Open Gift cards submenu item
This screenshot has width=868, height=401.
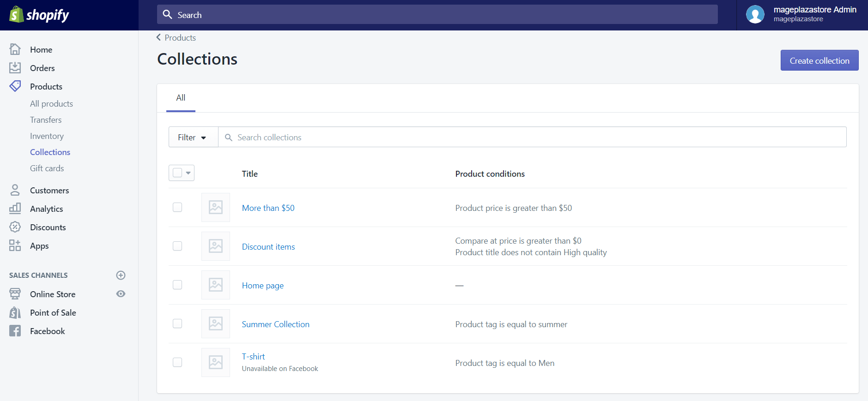tap(47, 168)
